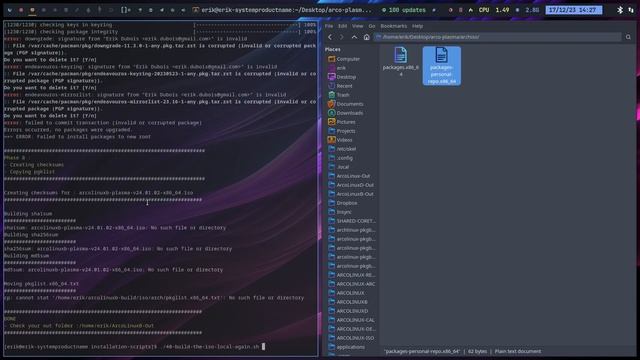The image size is (640, 360).
Task: Open the ARCOLINUXB bookmark folder
Action: point(352,302)
